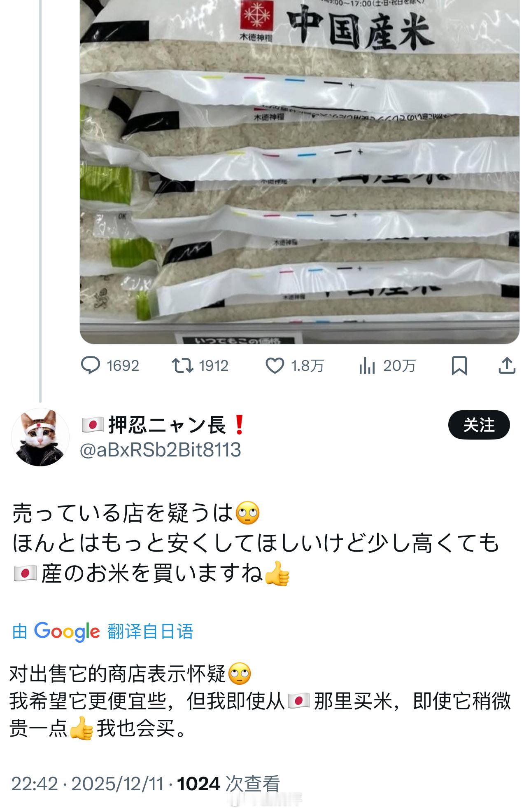This screenshot has width=531, height=812.
Task: Click the 1024 次查看 view counter
Action: point(228,783)
